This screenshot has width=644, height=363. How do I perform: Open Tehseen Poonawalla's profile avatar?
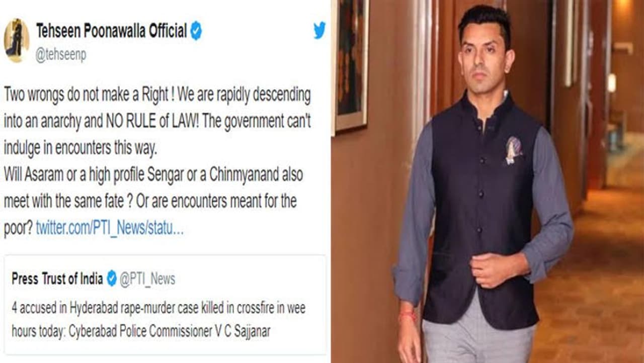pos(17,40)
